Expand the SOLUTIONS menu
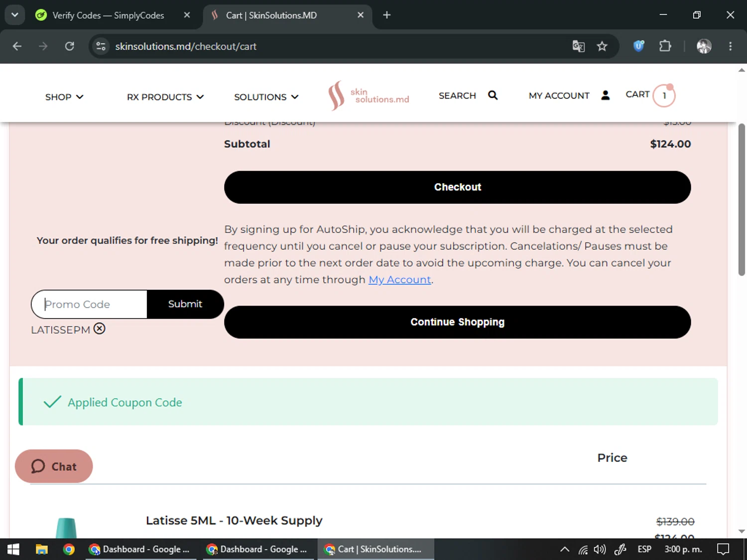This screenshot has width=747, height=560. pos(266,97)
